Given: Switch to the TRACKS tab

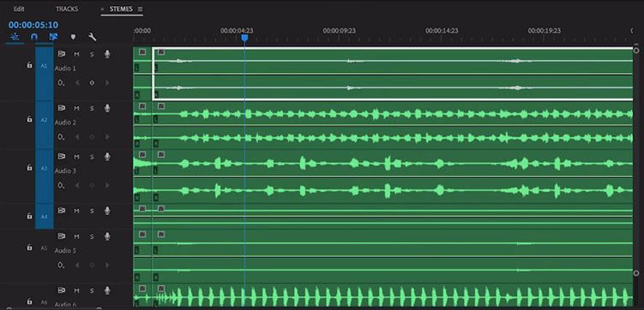Looking at the screenshot, I should click(67, 9).
